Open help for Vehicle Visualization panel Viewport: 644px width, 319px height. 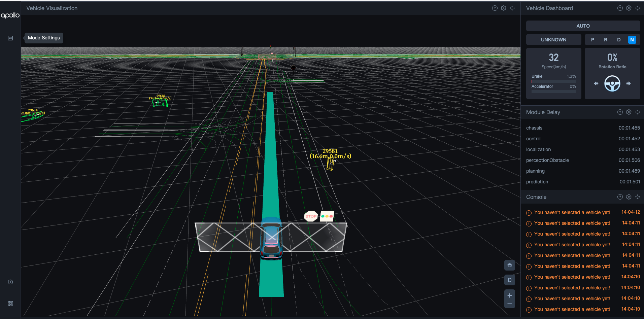tap(495, 8)
